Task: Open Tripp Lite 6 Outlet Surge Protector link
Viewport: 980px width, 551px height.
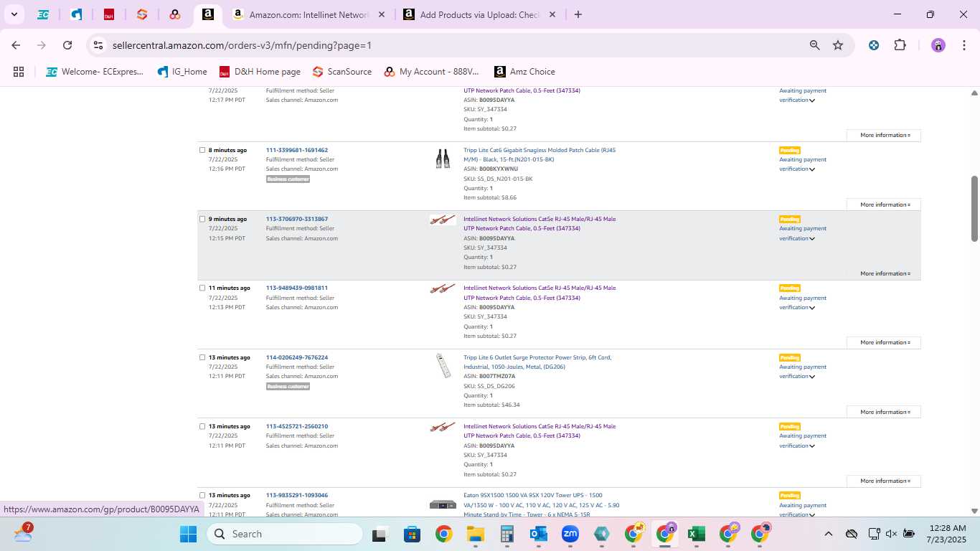Action: [537, 362]
